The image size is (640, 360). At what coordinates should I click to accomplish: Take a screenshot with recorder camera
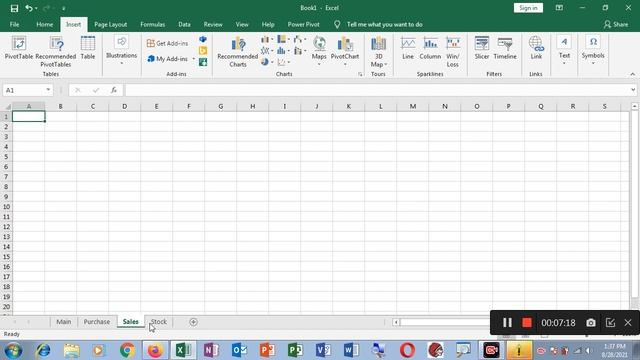coord(591,323)
